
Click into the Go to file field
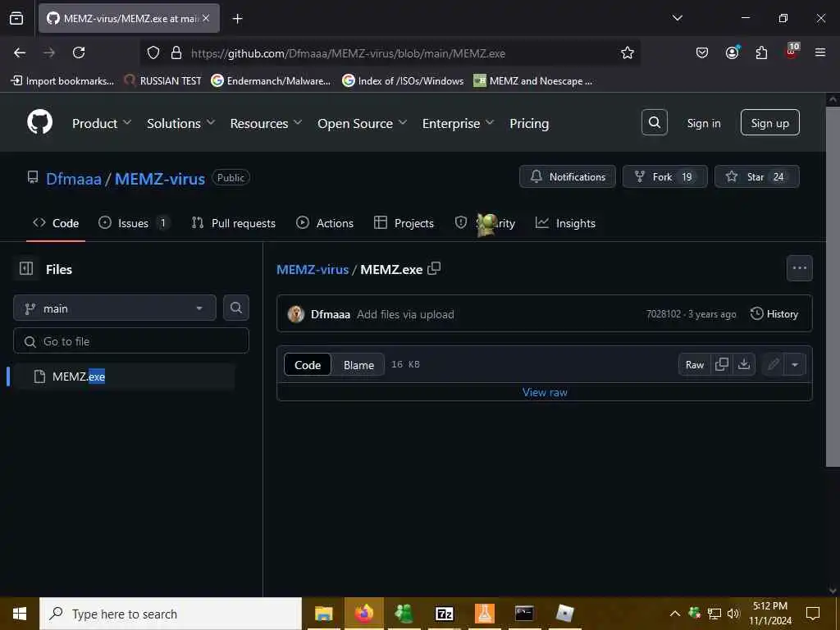point(131,340)
